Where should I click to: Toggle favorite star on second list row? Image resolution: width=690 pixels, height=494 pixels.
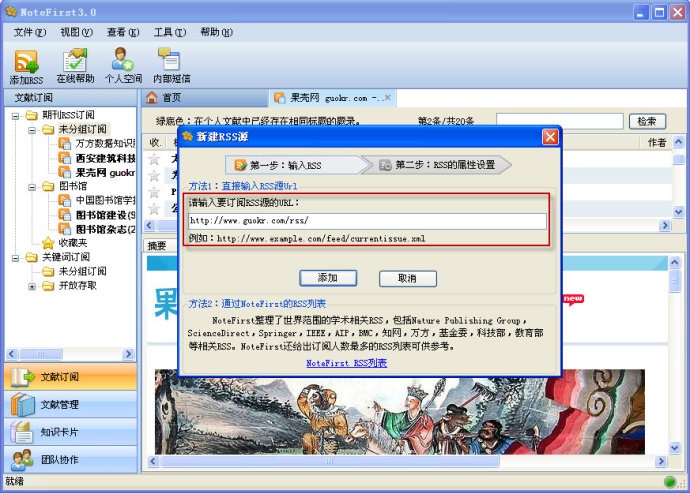tap(154, 176)
